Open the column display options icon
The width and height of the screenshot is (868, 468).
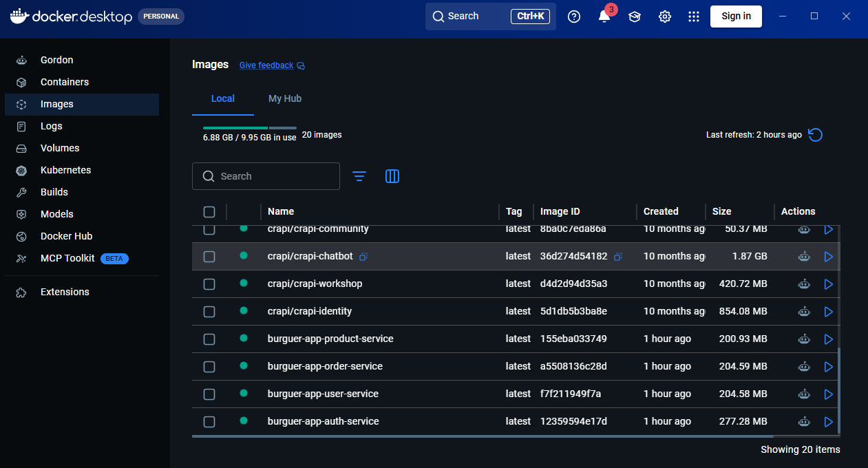pos(392,176)
